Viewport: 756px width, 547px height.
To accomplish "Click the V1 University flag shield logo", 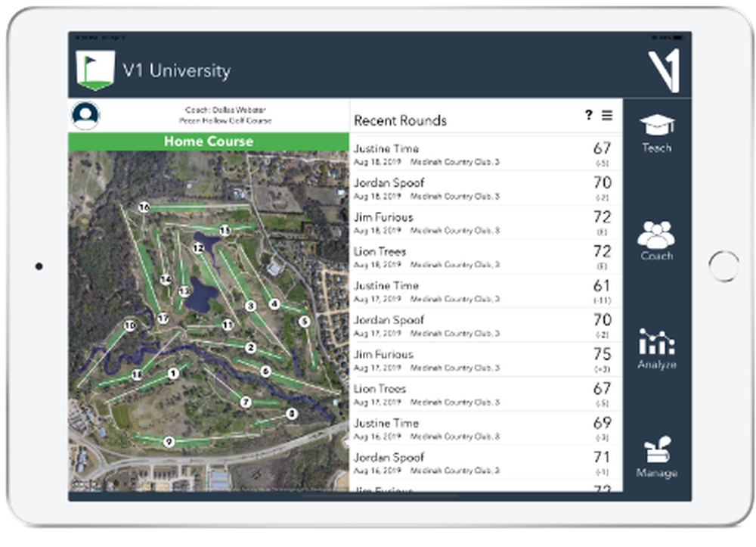I will pos(95,70).
